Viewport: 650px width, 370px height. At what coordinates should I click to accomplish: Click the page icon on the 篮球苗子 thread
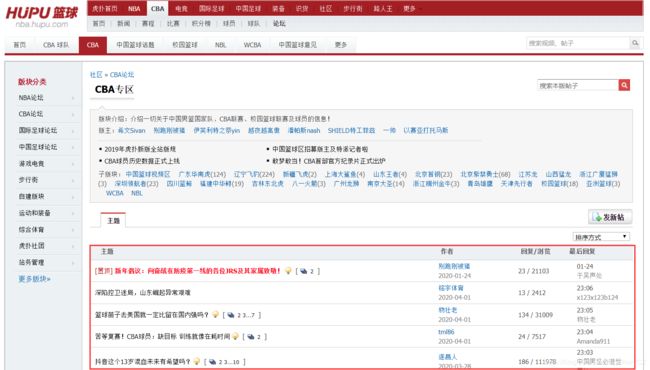pyautogui.click(x=231, y=315)
